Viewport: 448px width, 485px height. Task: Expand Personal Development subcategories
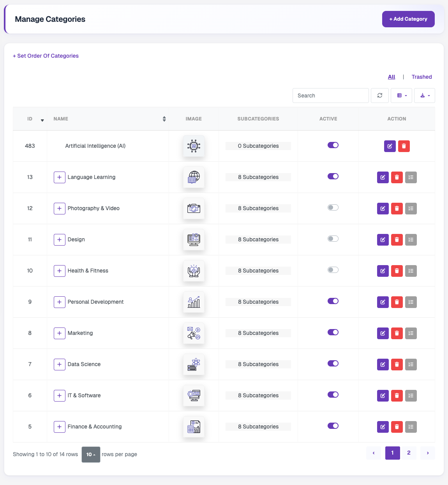(59, 302)
